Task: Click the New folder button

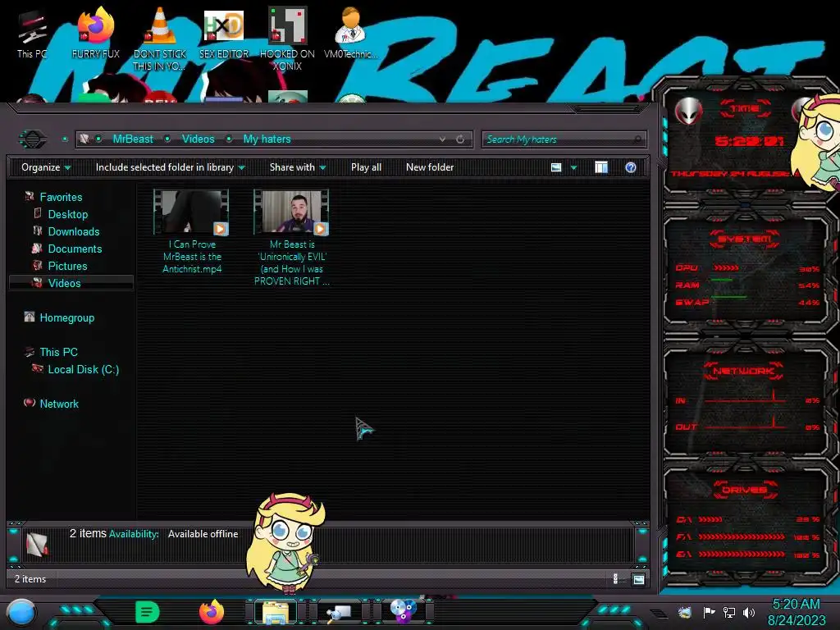Action: [x=430, y=167]
